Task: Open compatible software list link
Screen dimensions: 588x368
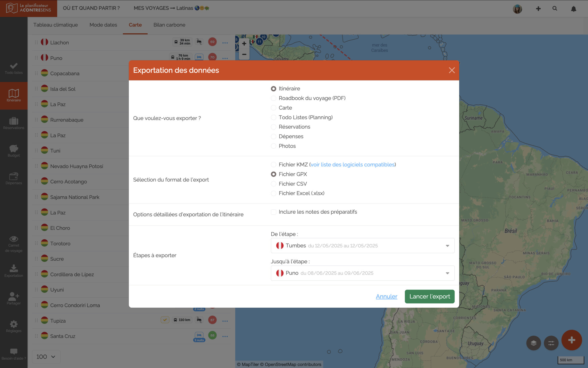Action: [x=353, y=164]
